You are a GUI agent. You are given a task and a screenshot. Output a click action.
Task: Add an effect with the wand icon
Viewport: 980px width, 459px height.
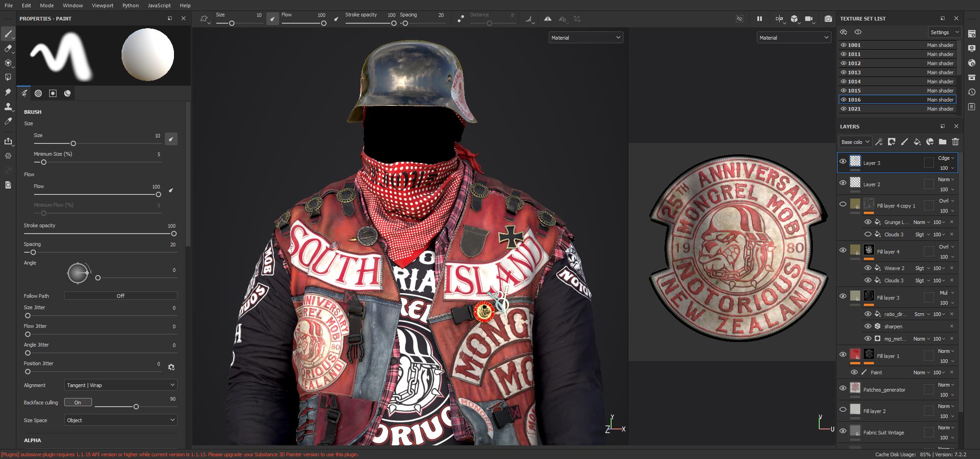(x=879, y=142)
